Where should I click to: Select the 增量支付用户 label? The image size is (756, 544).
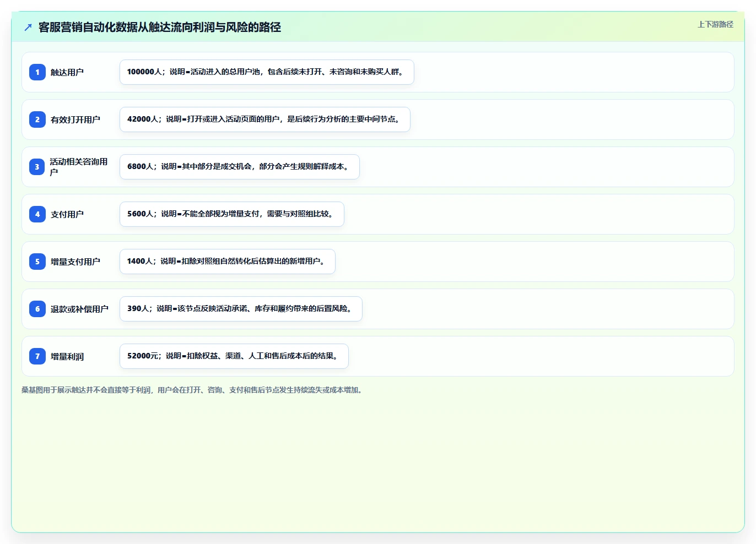[x=75, y=262]
